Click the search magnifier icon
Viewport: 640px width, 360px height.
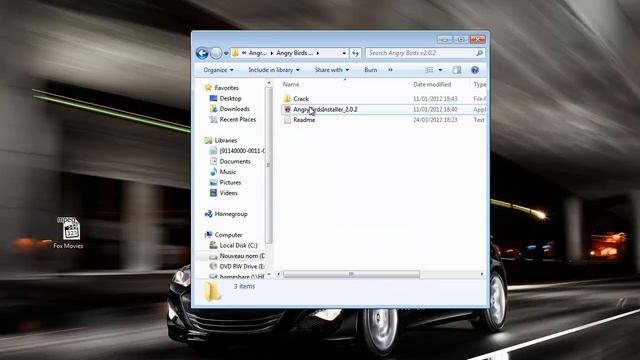click(480, 53)
